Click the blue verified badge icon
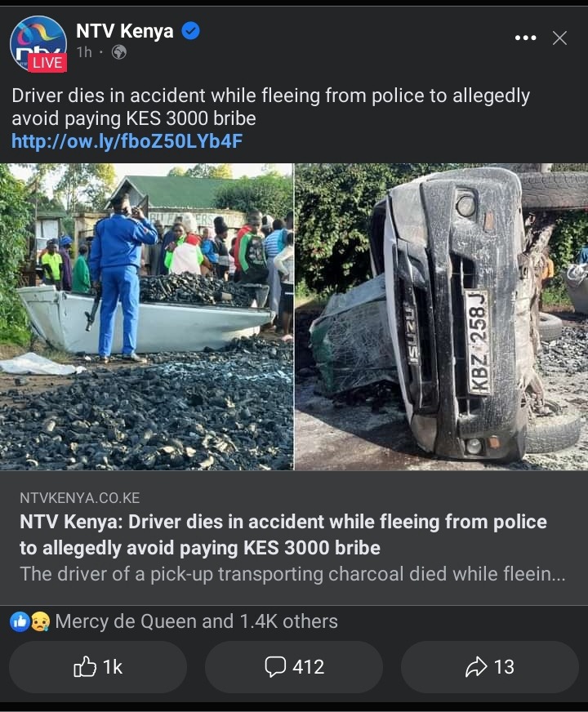588x712 pixels. (191, 31)
